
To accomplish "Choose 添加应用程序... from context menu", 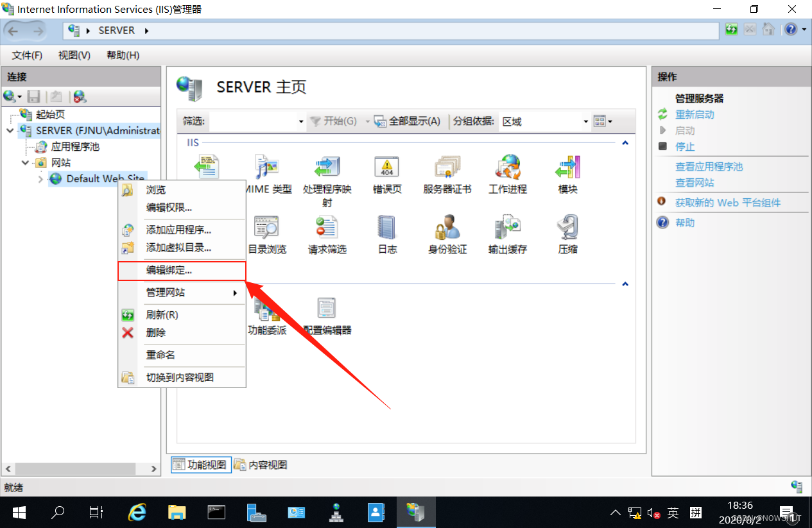I will tap(182, 230).
